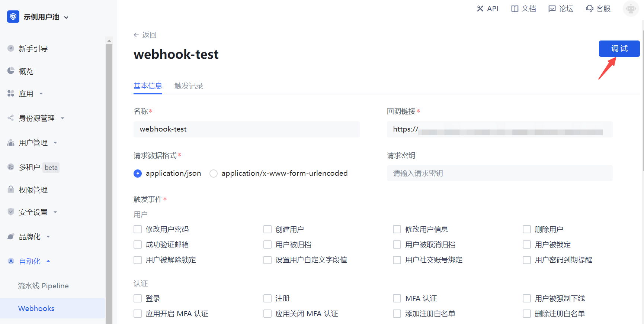Viewport: 644px width, 324px height.
Task: Click the API tools icon in the header
Action: point(480,9)
